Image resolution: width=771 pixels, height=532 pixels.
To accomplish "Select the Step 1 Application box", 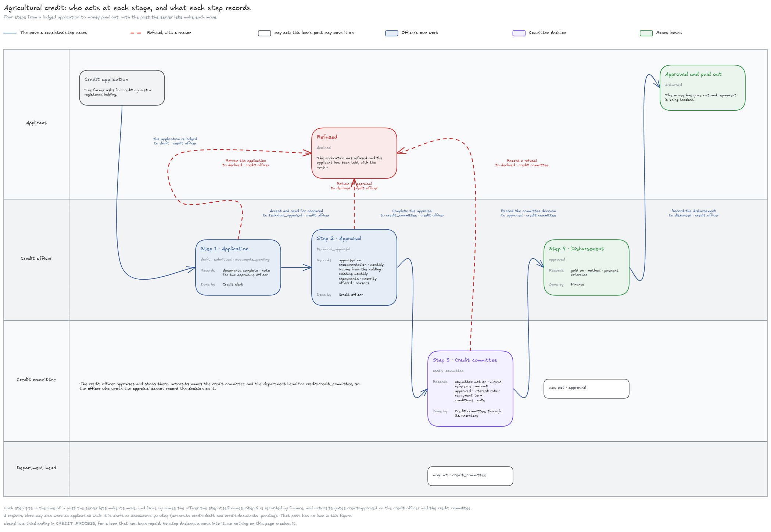I will click(238, 267).
